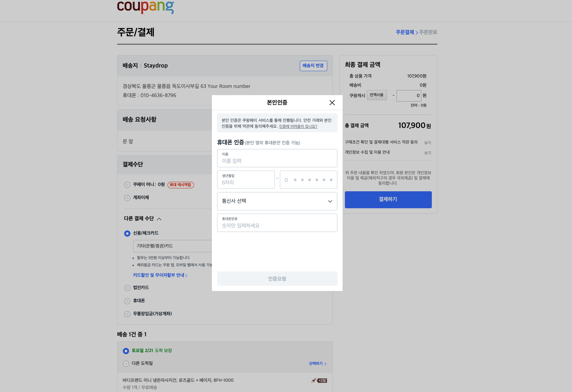
Task: Click the Coupang logo
Action: pos(145,7)
